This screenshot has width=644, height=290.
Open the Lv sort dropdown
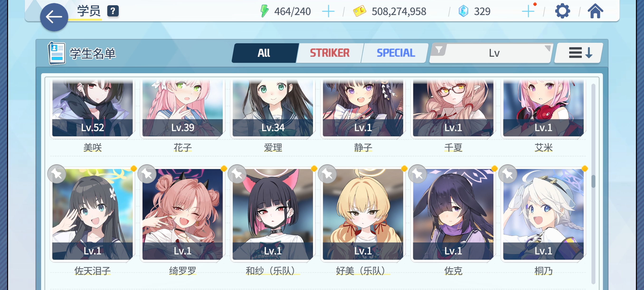point(494,53)
